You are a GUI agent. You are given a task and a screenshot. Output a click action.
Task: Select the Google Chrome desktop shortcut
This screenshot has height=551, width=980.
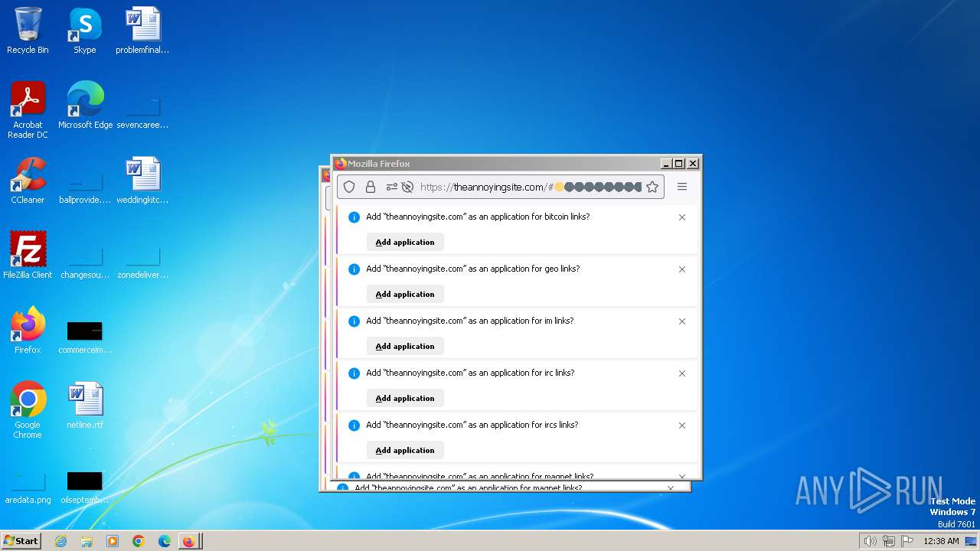(x=28, y=410)
